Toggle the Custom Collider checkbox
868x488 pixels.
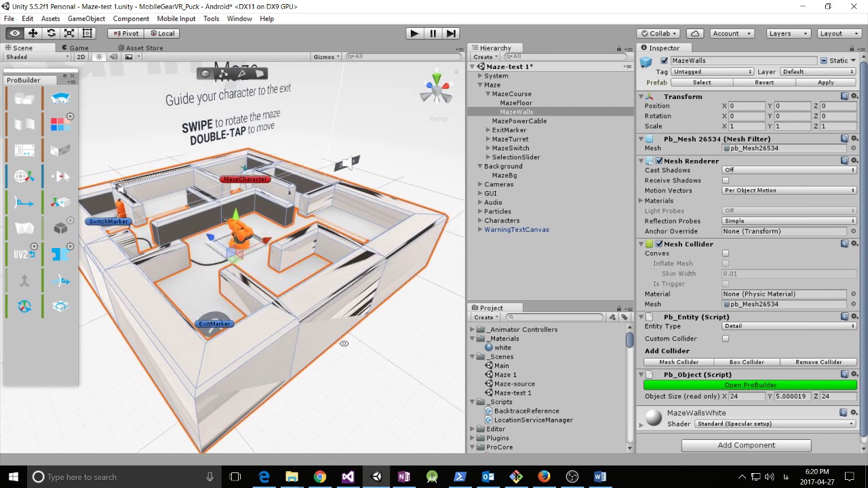(726, 339)
